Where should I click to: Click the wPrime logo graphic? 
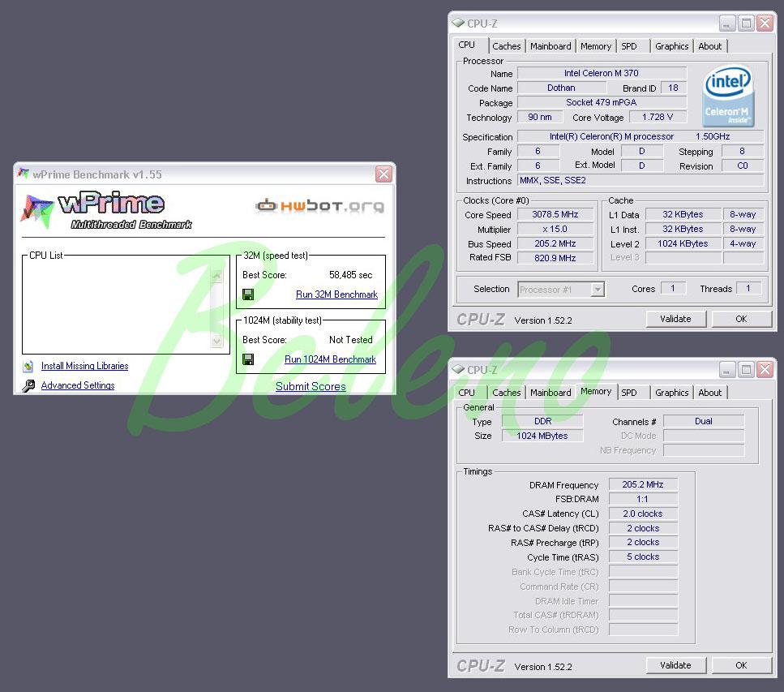[x=106, y=211]
